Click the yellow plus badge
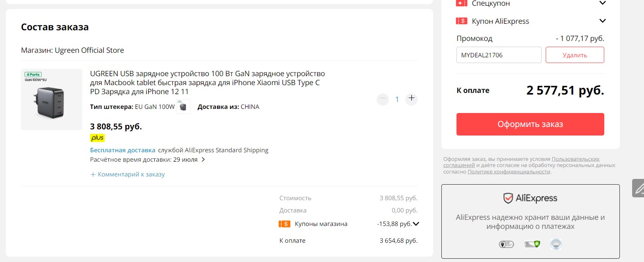 coord(97,138)
